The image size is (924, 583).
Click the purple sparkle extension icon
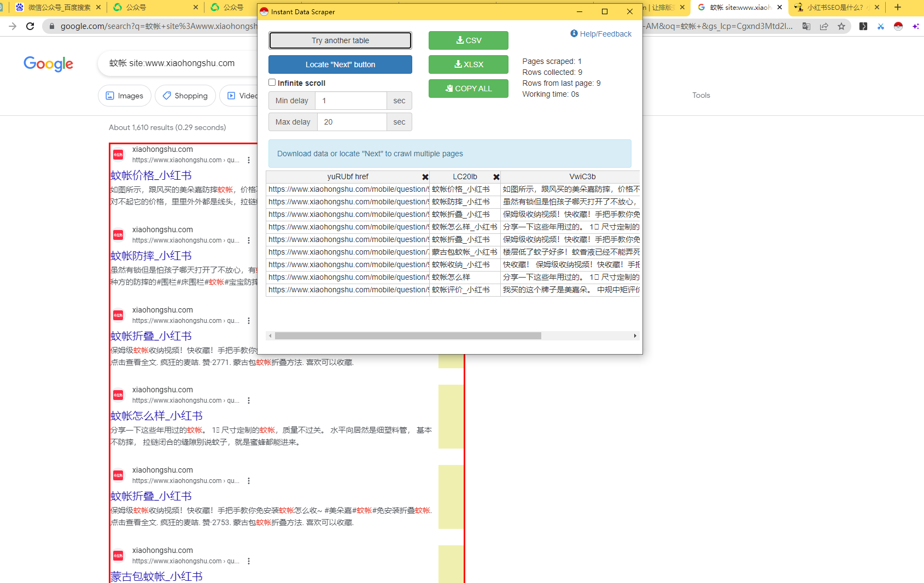click(x=916, y=26)
